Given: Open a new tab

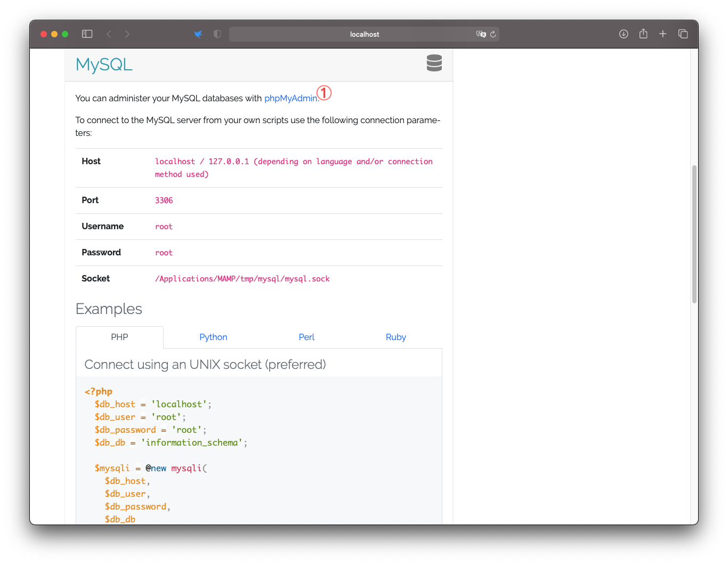Looking at the screenshot, I should [x=662, y=34].
